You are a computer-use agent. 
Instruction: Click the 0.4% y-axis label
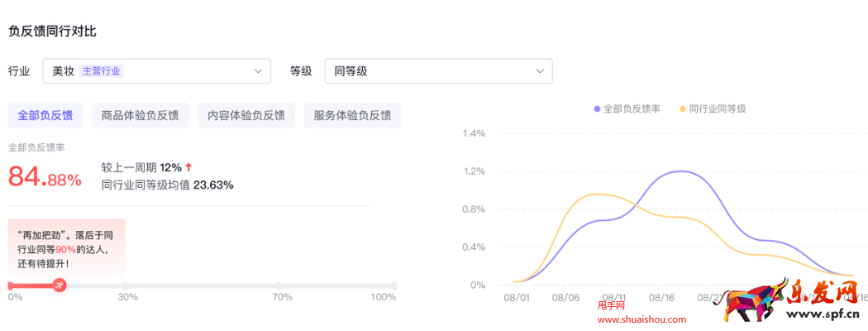474,247
